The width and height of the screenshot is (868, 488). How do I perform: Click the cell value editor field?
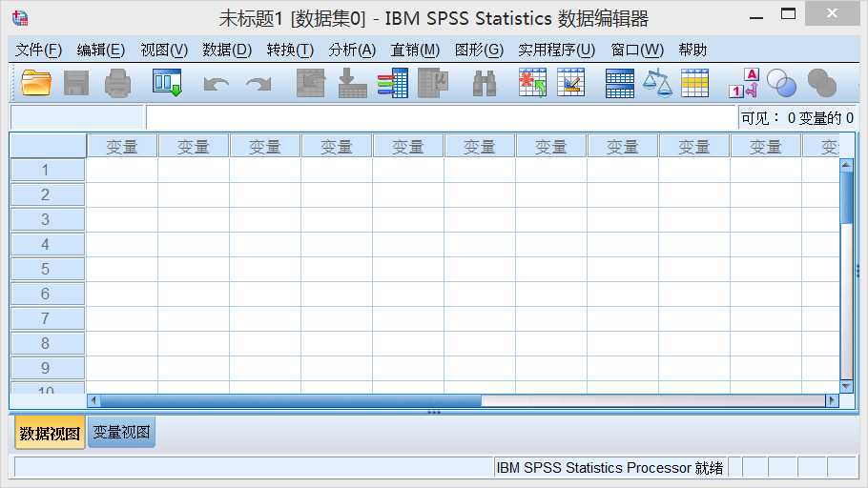coord(441,116)
